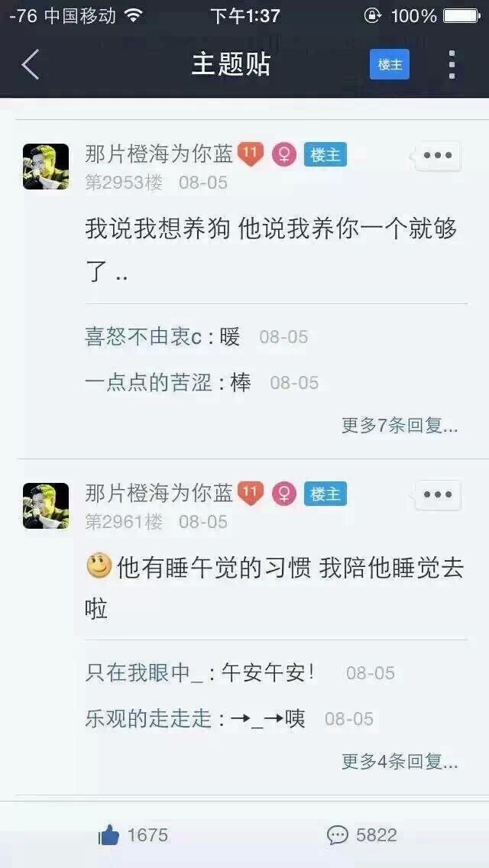
Task: Open the ••• options on floor 2961 post
Action: coord(438,494)
